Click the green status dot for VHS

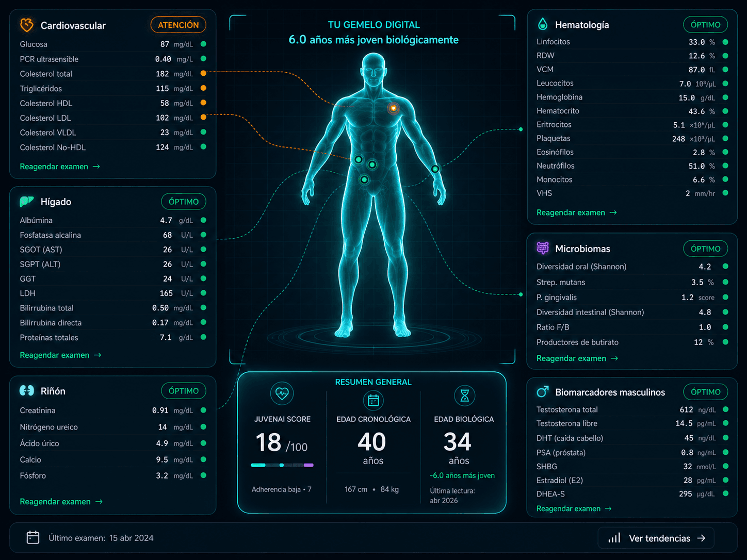pyautogui.click(x=725, y=193)
